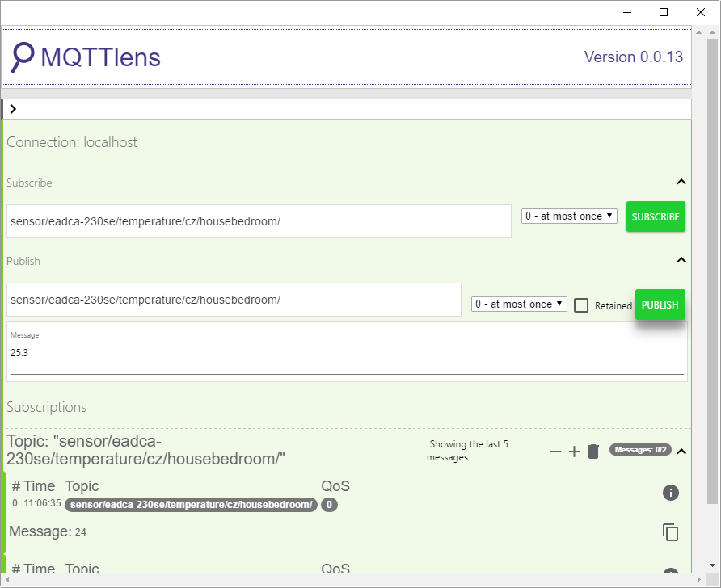Copy message 24 with copy icon
Screen dimensions: 721x588
point(670,531)
